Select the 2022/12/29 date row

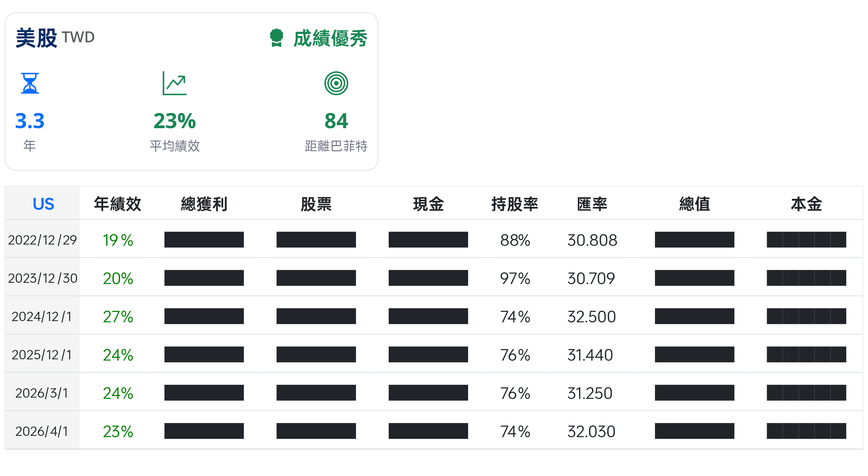coord(42,240)
